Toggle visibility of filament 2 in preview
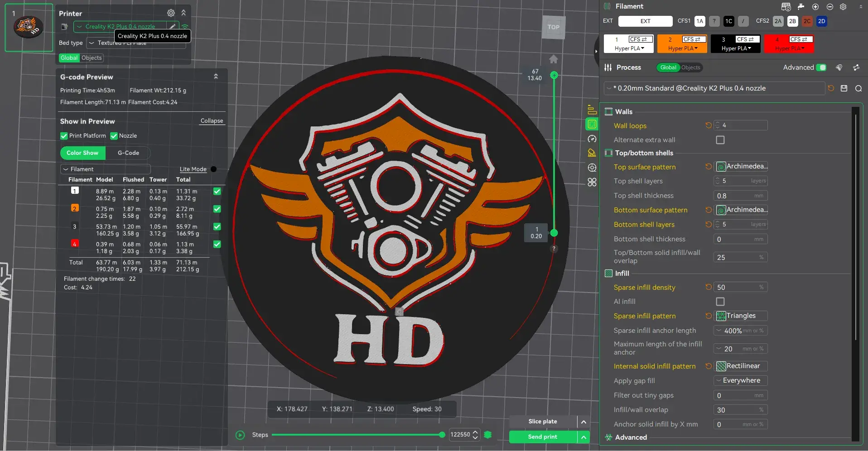868x451 pixels. (217, 209)
